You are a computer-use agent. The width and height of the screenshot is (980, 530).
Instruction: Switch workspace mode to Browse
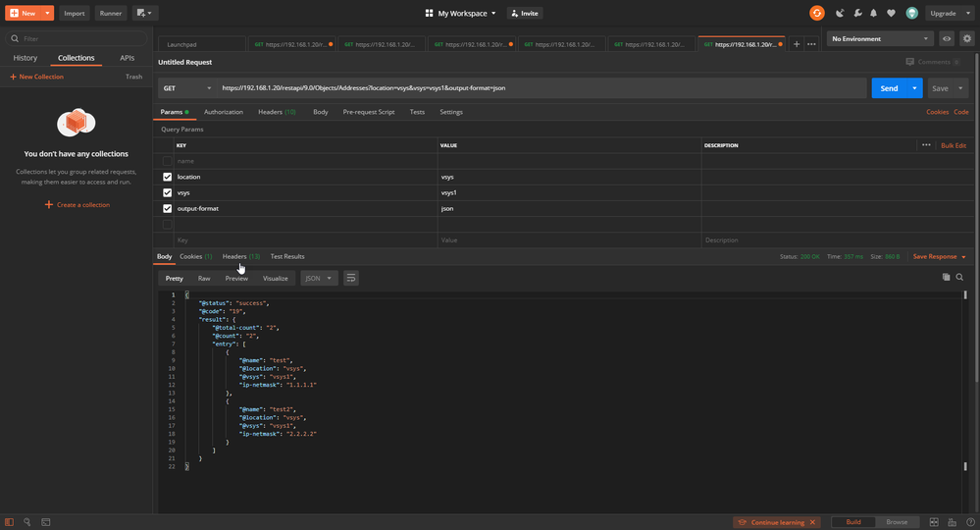(897, 522)
